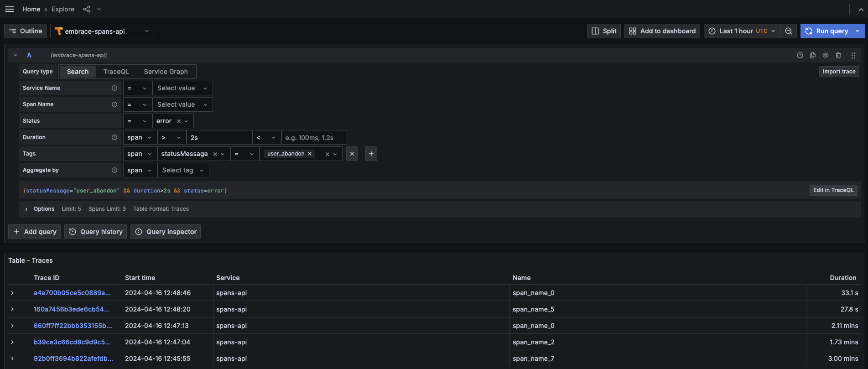Clear the error status value
The width and height of the screenshot is (868, 369).
179,121
